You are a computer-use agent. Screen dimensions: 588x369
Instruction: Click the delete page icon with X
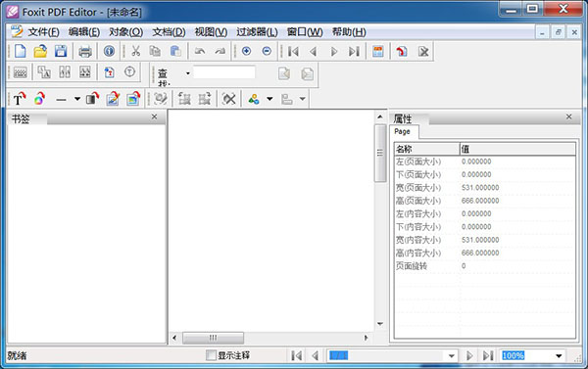[423, 51]
